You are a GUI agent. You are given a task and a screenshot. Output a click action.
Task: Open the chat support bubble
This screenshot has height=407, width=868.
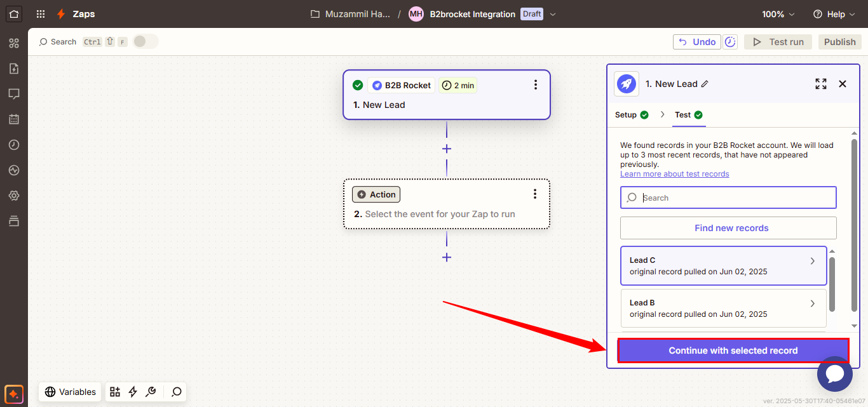click(834, 374)
